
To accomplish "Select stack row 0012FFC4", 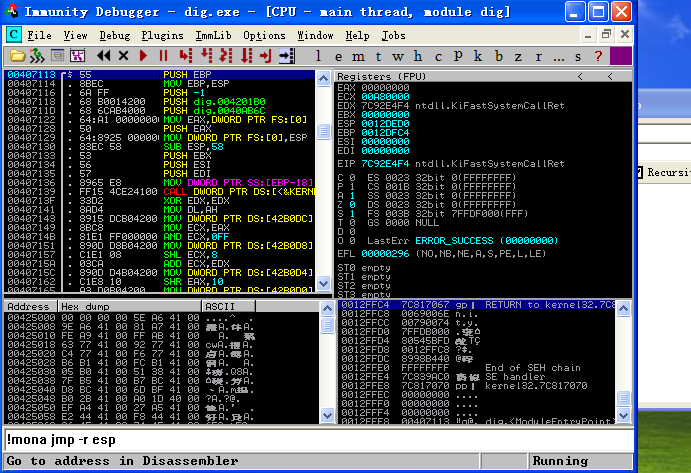I will 477,305.
